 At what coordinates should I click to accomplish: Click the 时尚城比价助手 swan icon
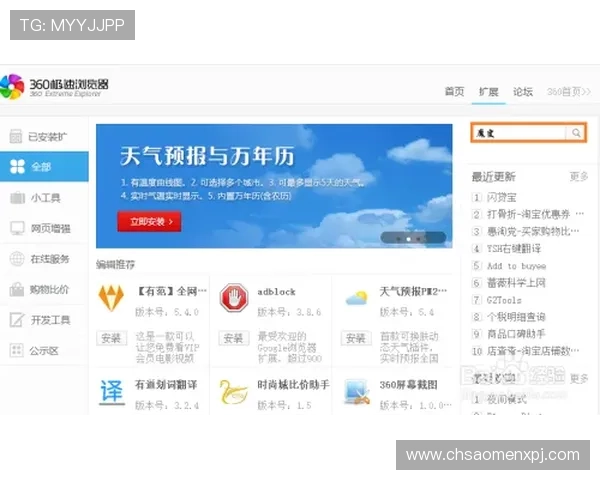(234, 392)
